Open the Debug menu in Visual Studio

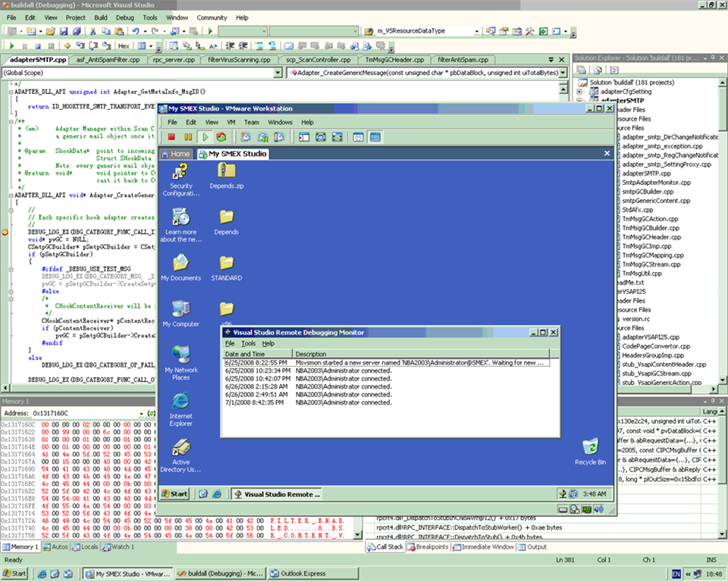[124, 17]
